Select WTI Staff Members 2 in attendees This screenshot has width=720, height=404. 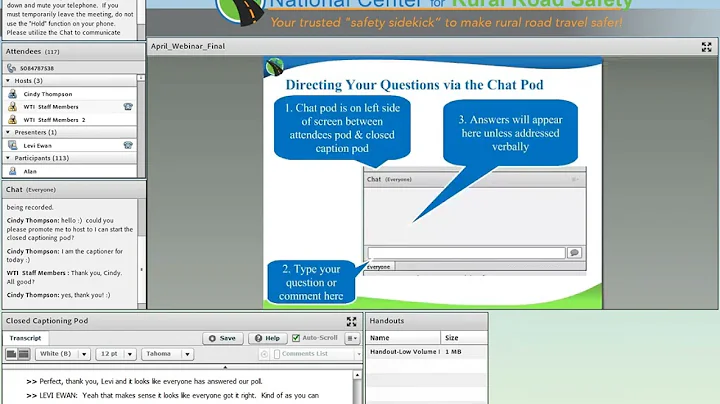(x=54, y=119)
